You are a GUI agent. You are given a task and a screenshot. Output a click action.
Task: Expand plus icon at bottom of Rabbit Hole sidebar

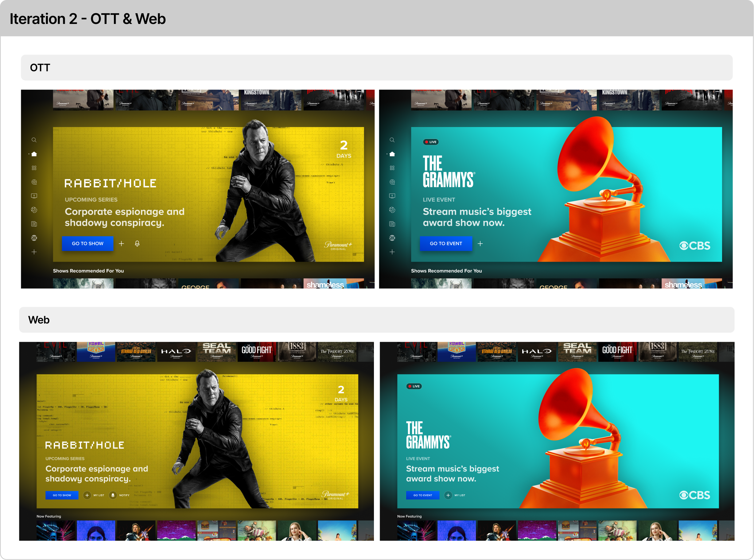click(x=34, y=252)
